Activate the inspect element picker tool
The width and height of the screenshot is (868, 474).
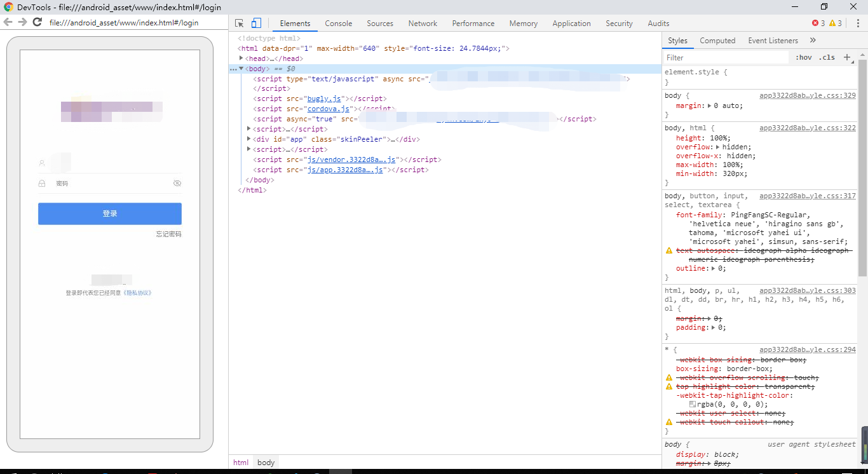240,24
